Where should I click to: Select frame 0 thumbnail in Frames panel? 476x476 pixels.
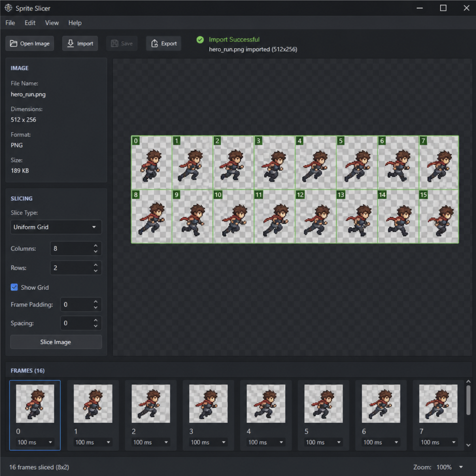coord(35,404)
